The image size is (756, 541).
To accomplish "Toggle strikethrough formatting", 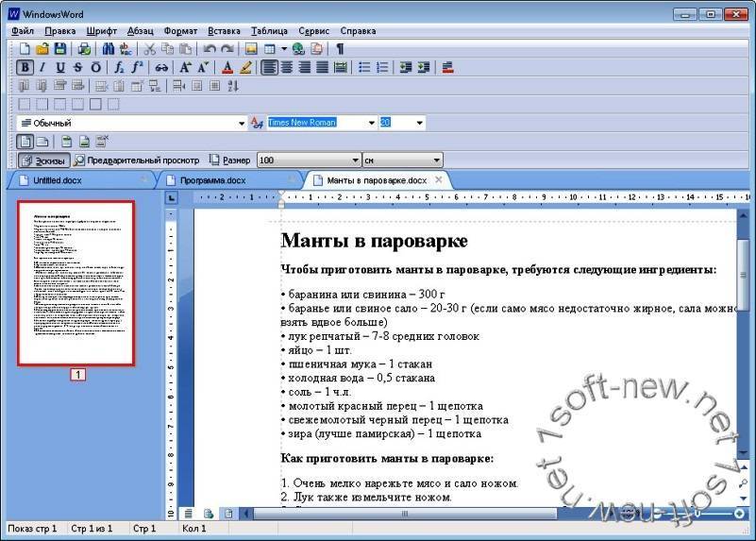I will point(77,67).
